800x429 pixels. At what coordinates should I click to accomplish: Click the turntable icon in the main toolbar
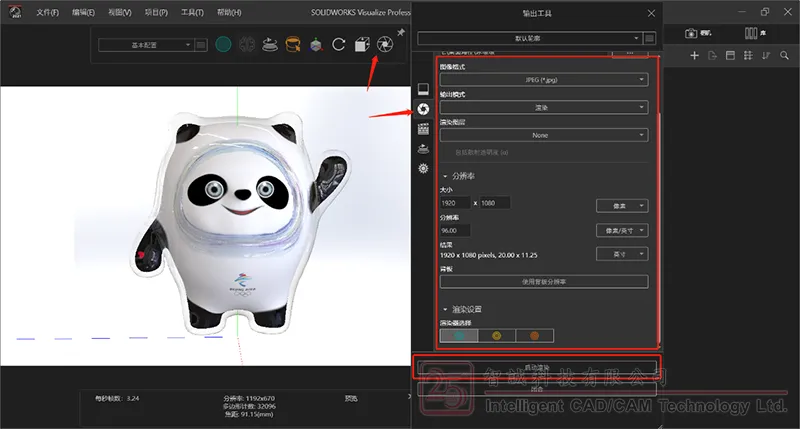(270, 45)
